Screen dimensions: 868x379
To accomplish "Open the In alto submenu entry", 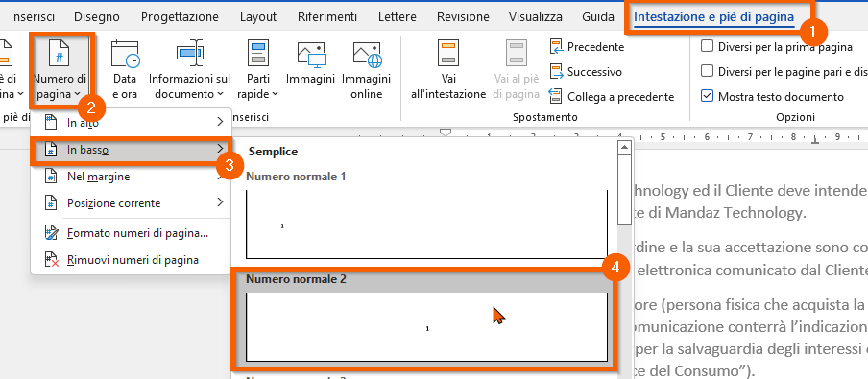I will pos(130,123).
